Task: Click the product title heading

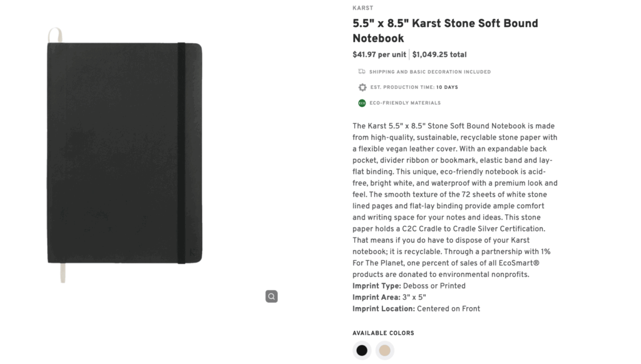Action: (x=444, y=30)
